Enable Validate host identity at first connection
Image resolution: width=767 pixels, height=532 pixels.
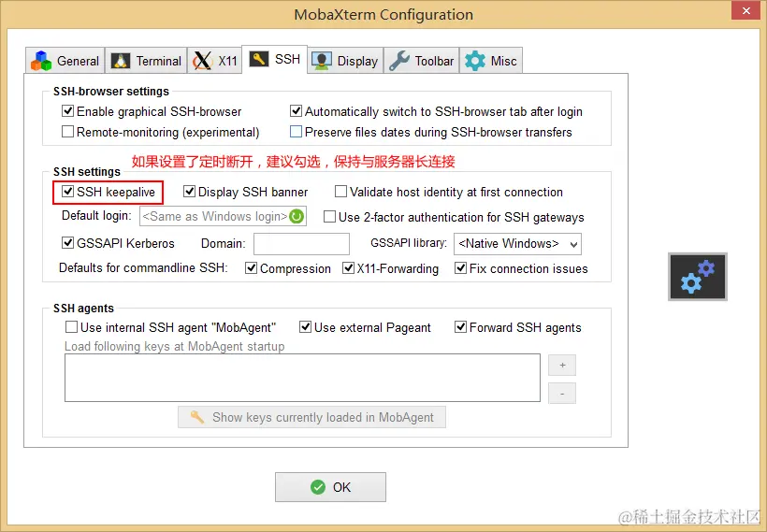(341, 191)
